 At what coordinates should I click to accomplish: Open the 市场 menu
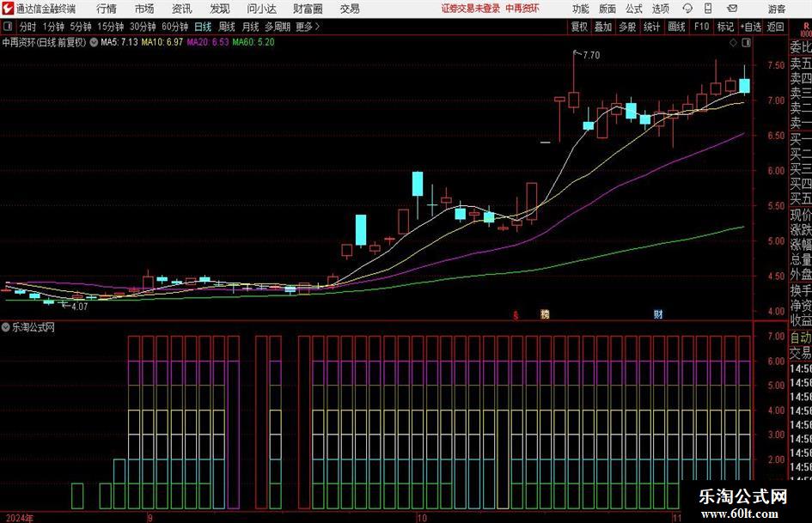(144, 9)
